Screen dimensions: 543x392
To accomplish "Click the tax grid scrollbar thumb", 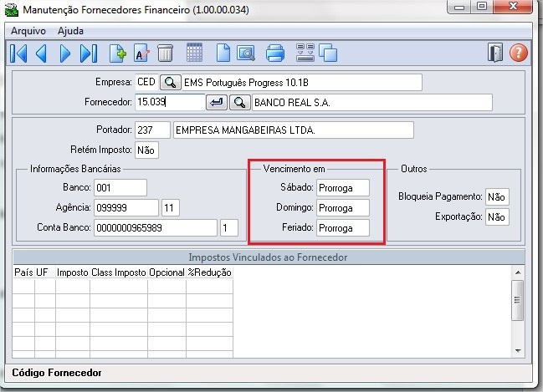I will 518,300.
